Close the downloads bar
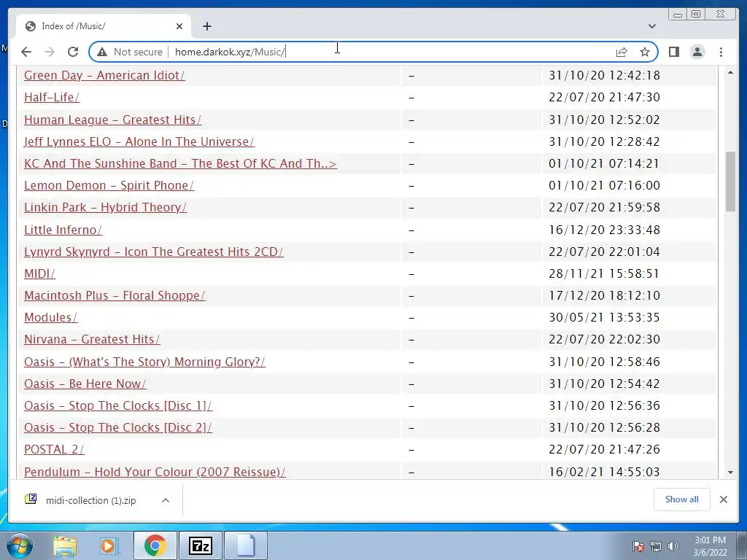Image resolution: width=747 pixels, height=560 pixels. [723, 499]
